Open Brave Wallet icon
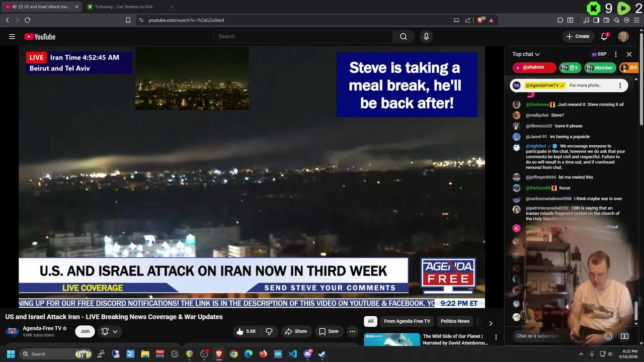This screenshot has height=362, width=644. point(606,20)
